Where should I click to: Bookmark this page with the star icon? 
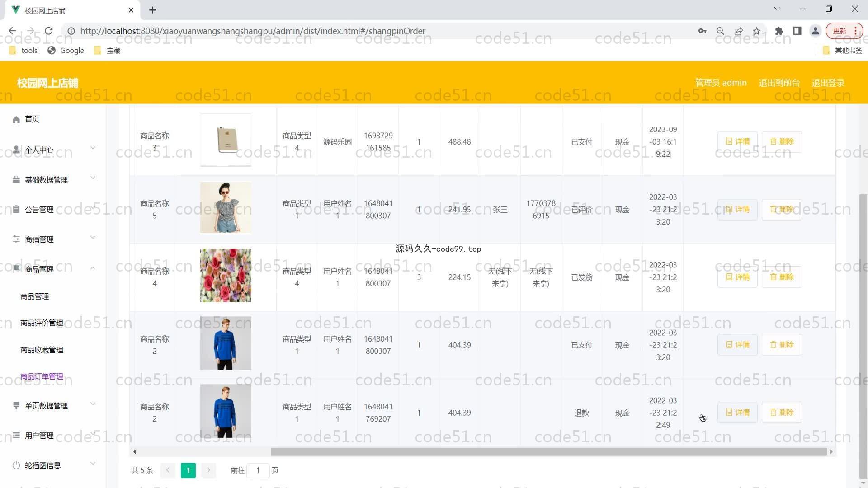point(756,31)
